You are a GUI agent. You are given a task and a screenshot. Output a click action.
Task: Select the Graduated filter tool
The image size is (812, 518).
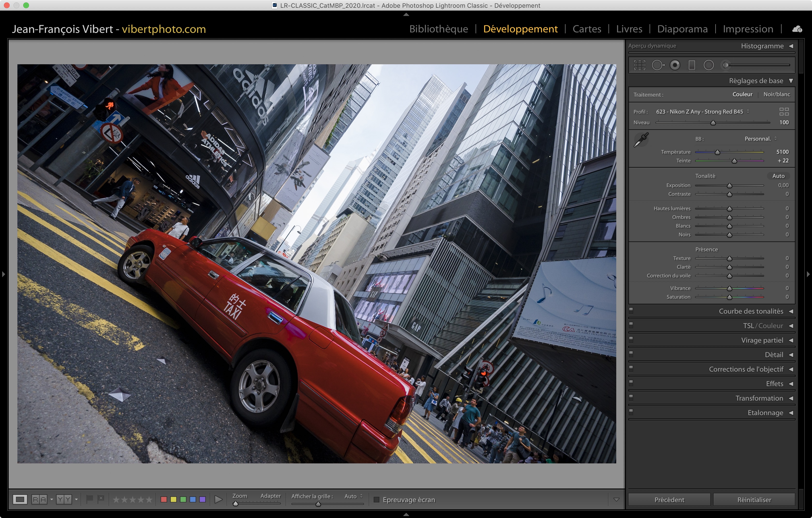point(692,65)
